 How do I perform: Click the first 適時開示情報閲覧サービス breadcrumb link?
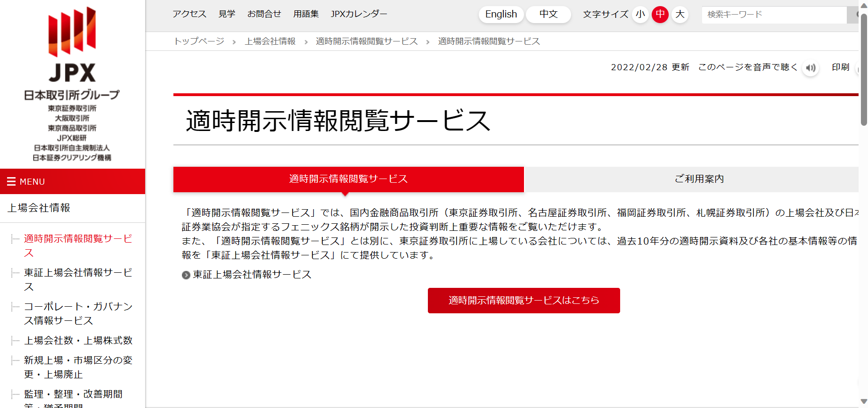[x=367, y=41]
